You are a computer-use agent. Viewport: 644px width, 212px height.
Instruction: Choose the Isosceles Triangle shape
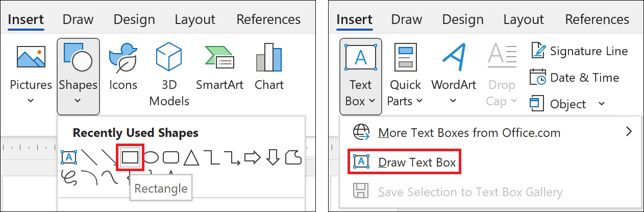[x=191, y=158]
